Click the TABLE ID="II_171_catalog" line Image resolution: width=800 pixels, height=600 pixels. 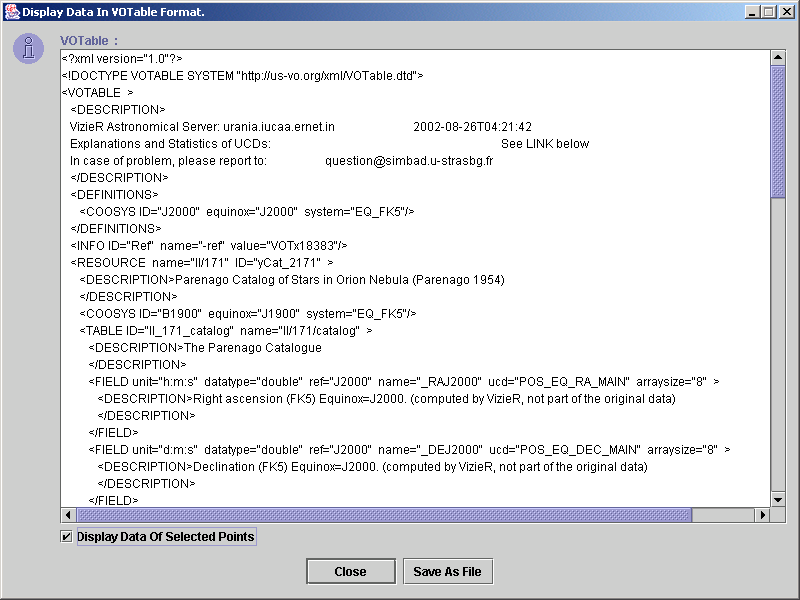[226, 331]
